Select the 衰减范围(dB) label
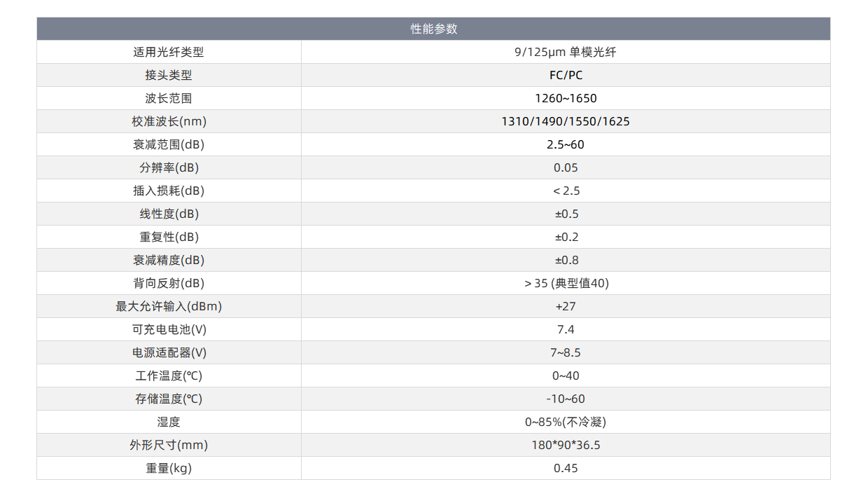This screenshot has width=868, height=496. [169, 144]
